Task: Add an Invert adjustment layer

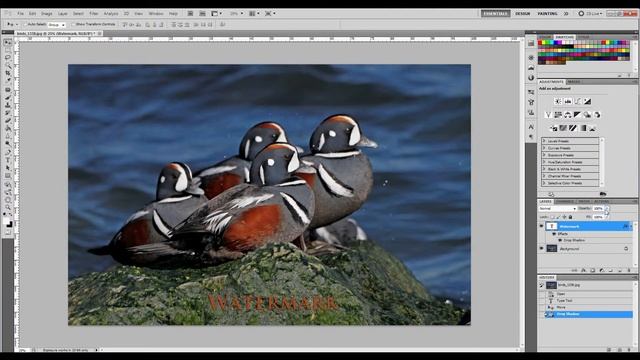Action: [554, 128]
